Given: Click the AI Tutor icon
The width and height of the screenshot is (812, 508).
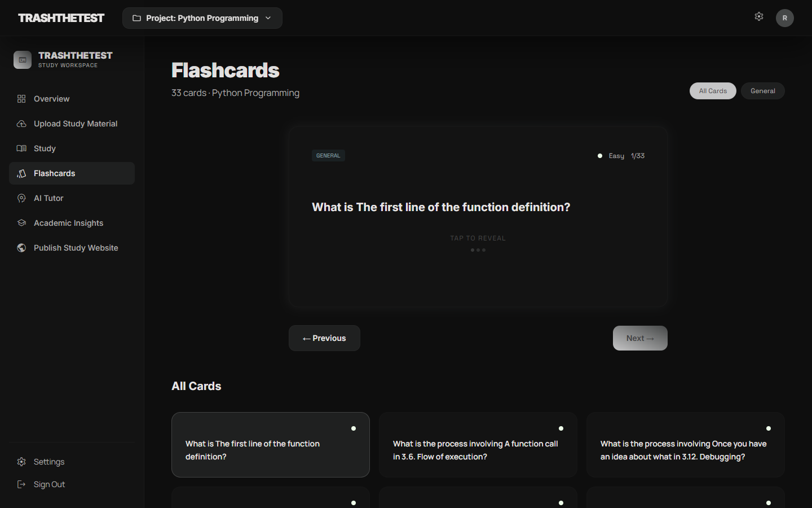Looking at the screenshot, I should pos(21,198).
